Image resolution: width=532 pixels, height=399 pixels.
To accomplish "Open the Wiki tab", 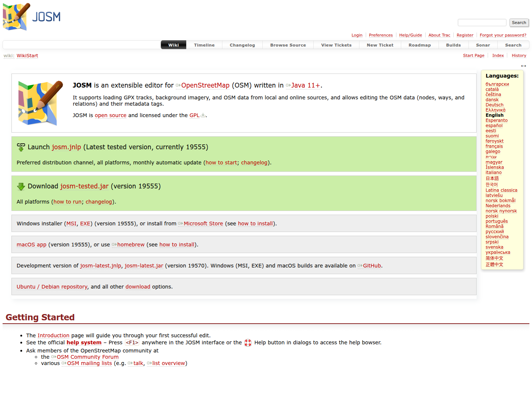I will pyautogui.click(x=174, y=45).
